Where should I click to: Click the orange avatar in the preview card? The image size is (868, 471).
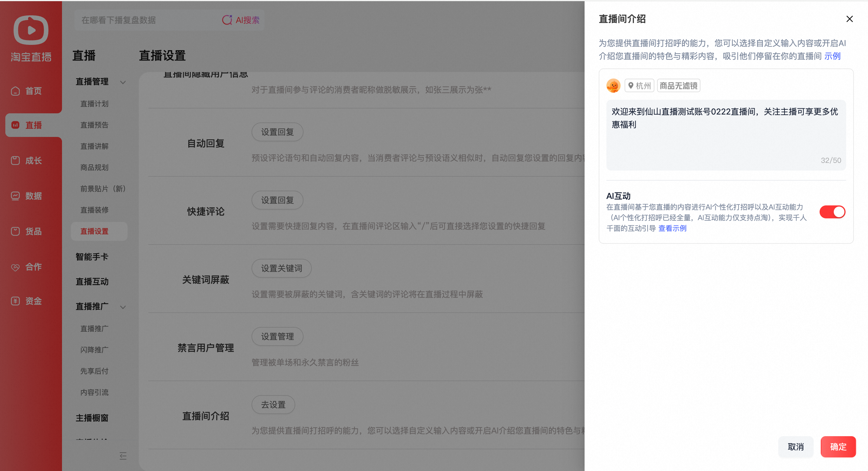(613, 86)
